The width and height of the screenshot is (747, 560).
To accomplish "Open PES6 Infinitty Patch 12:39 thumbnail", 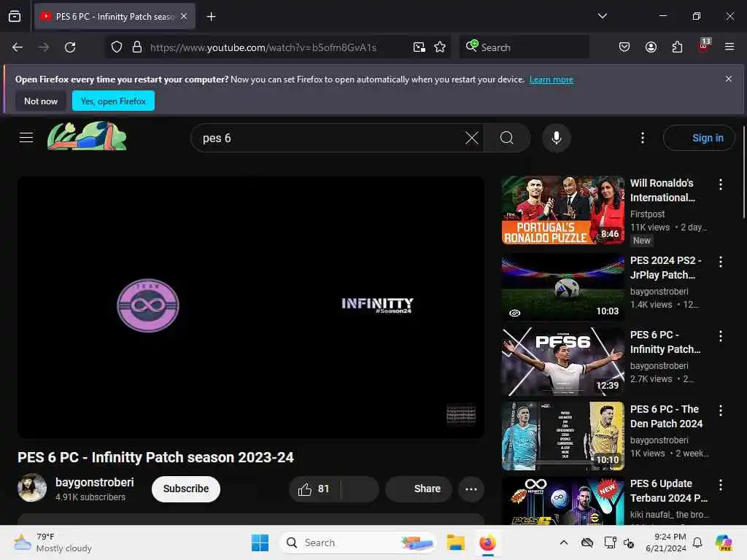I will pyautogui.click(x=563, y=362).
